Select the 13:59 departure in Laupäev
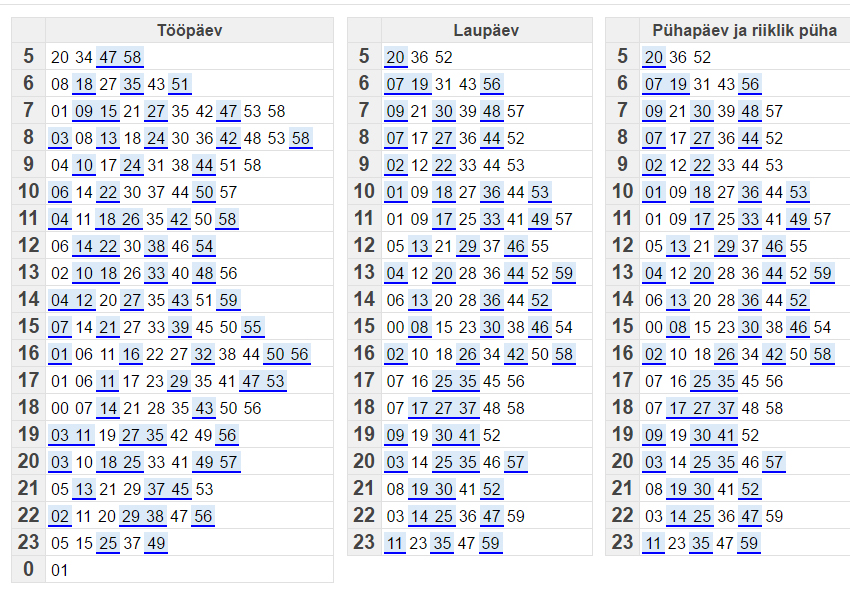 pyautogui.click(x=564, y=273)
